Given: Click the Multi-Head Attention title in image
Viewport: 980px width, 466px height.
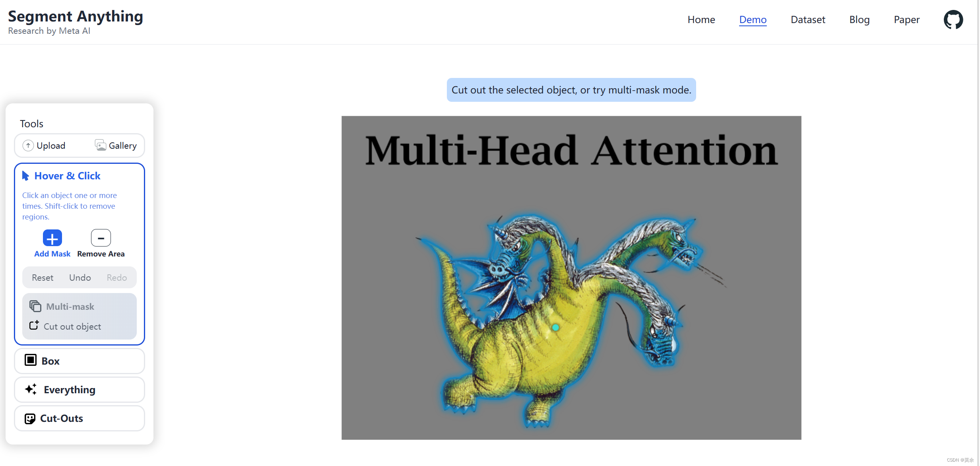Looking at the screenshot, I should [571, 150].
